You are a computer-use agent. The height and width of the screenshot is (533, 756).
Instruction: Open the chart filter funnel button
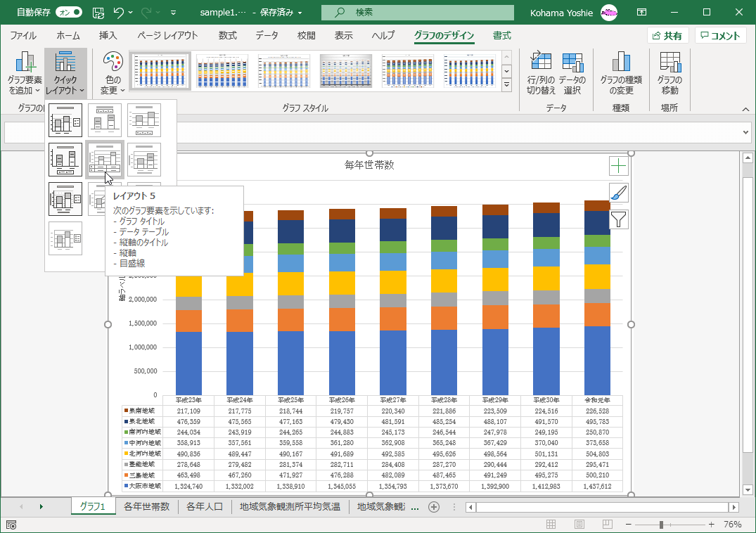618,219
